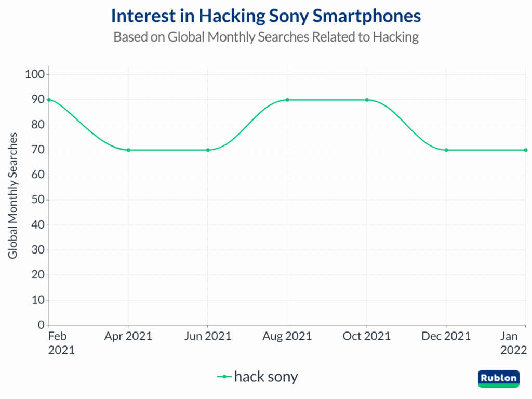Click the 'Aug 2021' x-axis label
The image size is (532, 399).
click(x=287, y=336)
